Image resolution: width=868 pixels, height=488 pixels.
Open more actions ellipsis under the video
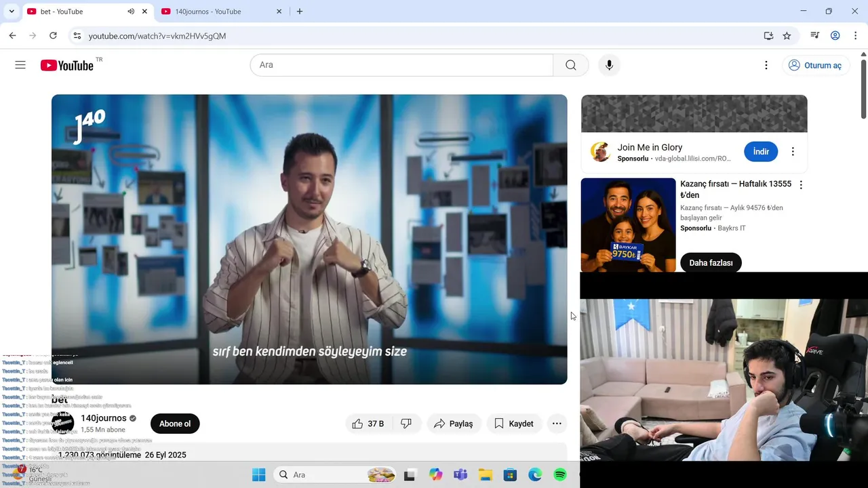(557, 424)
